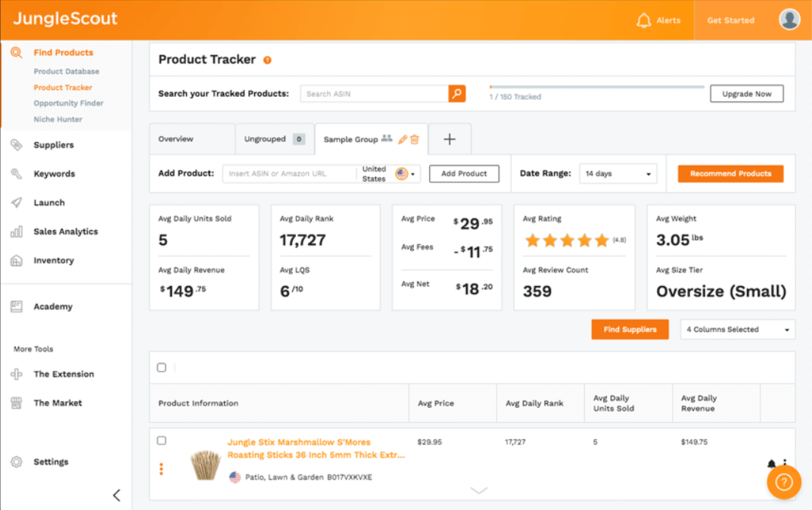This screenshot has height=510, width=812.
Task: Click the JungleScout logo
Action: [x=65, y=19]
